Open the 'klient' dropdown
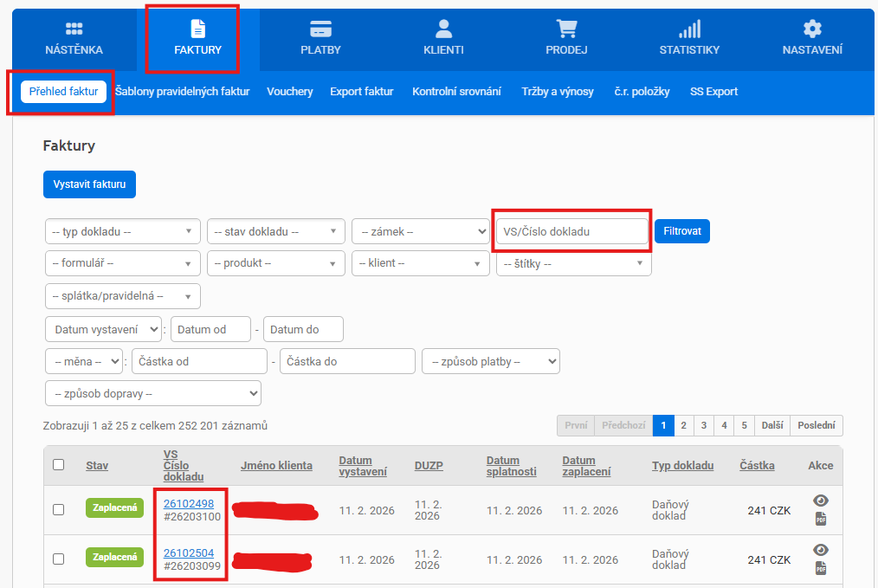 coord(421,263)
